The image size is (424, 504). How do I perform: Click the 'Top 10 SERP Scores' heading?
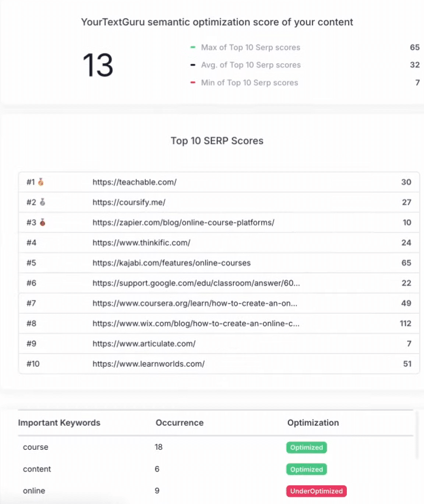click(217, 141)
